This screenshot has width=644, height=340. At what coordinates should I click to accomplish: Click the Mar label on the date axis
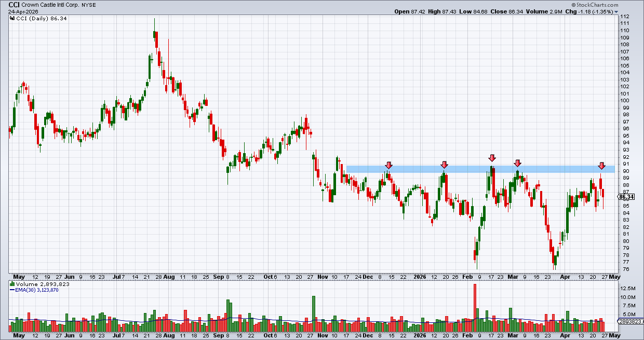[514, 277]
